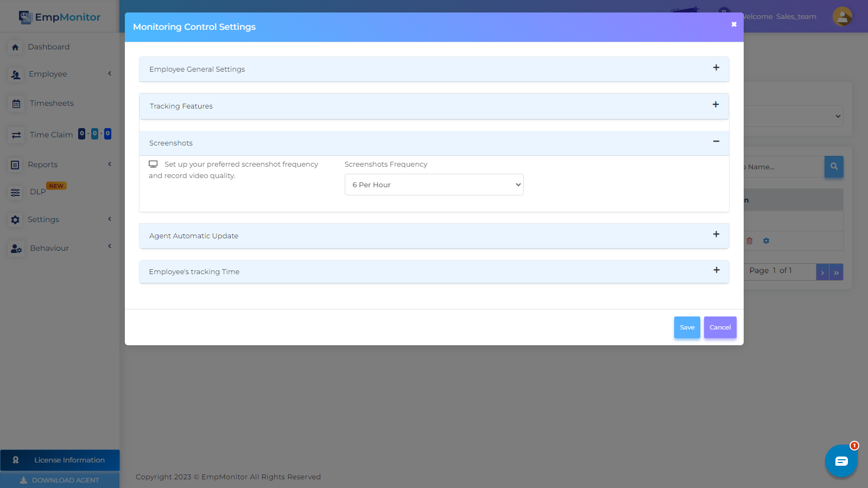Expand the Reports sidebar submenu chevron
Image resolution: width=868 pixels, height=488 pixels.
coord(110,164)
